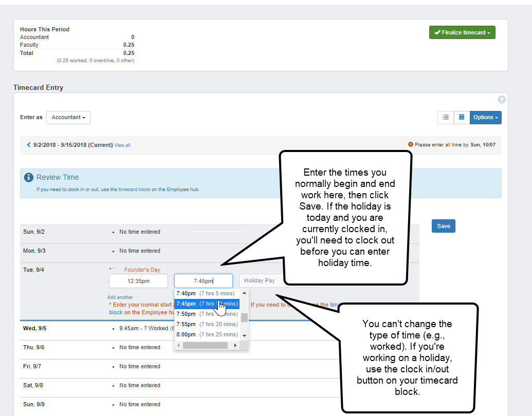This screenshot has height=416, width=532.
Task: Open the Finalize timecard dropdown
Action: [x=462, y=32]
